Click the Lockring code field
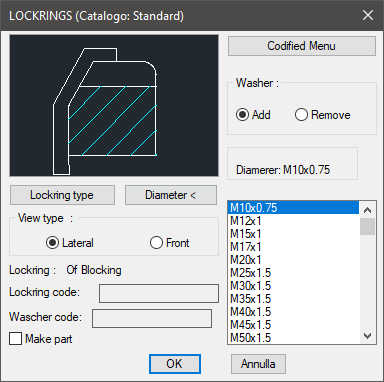The image size is (384, 382). click(x=159, y=293)
